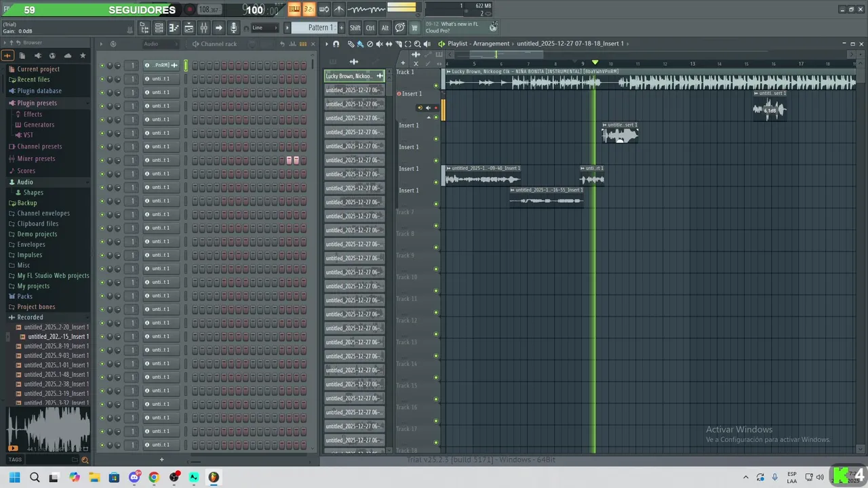The height and width of the screenshot is (488, 868).
Task: Toggle the green mute LED of Track 16
Action: [436, 421]
